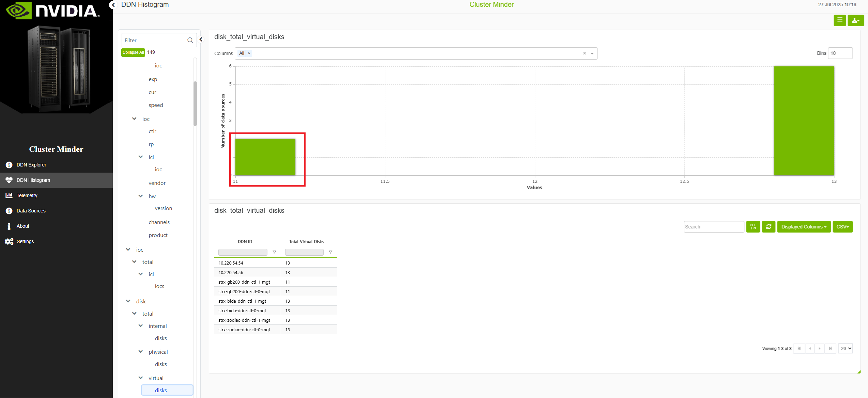Image resolution: width=868 pixels, height=398 pixels.
Task: Sort by the DDN ID column header
Action: pos(245,242)
